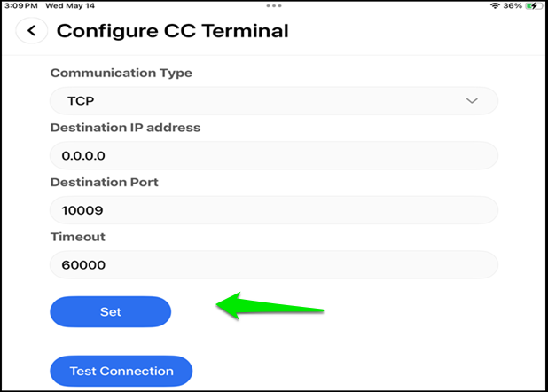Select the Destination IP address field showing 0.0.0.0
This screenshot has width=548, height=392.
(274, 155)
